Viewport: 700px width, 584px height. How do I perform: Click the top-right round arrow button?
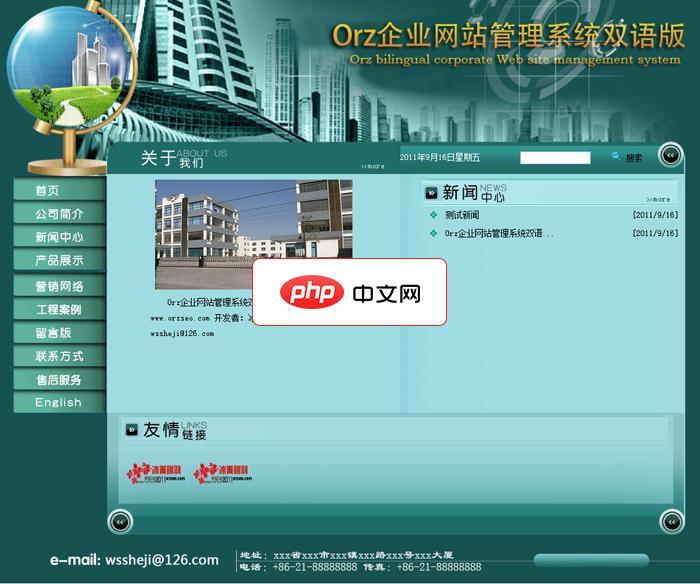pyautogui.click(x=670, y=154)
